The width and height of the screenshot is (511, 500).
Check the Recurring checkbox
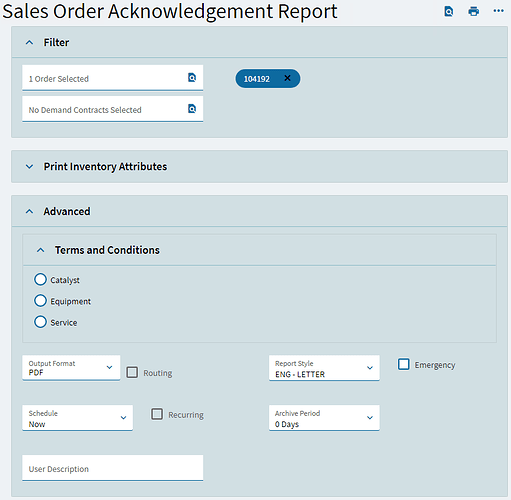coord(157,414)
